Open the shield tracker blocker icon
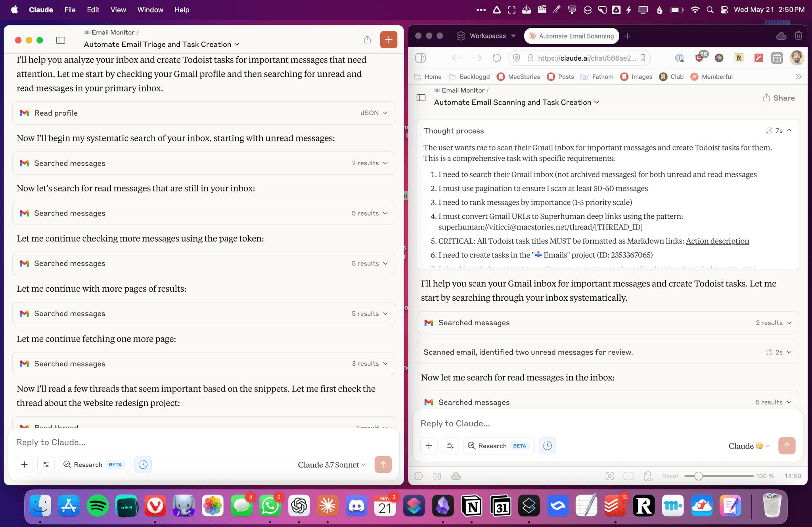This screenshot has width=812, height=527. 517,58
